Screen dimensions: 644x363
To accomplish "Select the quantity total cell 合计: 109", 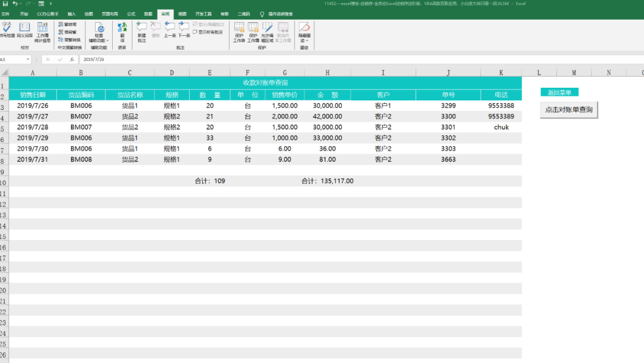I will [209, 181].
